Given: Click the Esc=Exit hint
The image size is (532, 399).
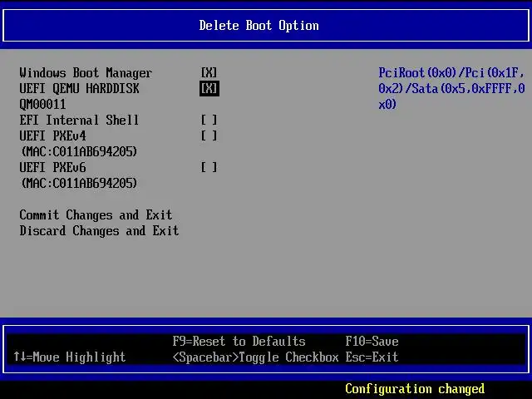Looking at the screenshot, I should point(372,357).
